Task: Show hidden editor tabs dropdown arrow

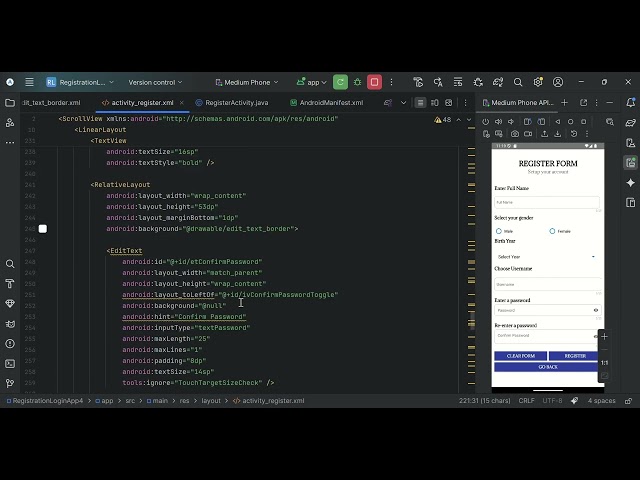Action: click(x=404, y=102)
